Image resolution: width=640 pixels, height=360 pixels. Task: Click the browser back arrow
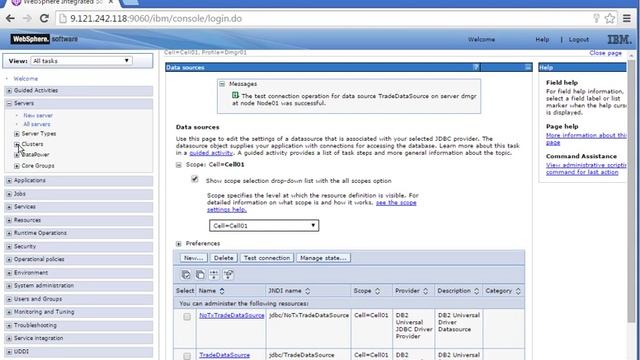coord(10,18)
